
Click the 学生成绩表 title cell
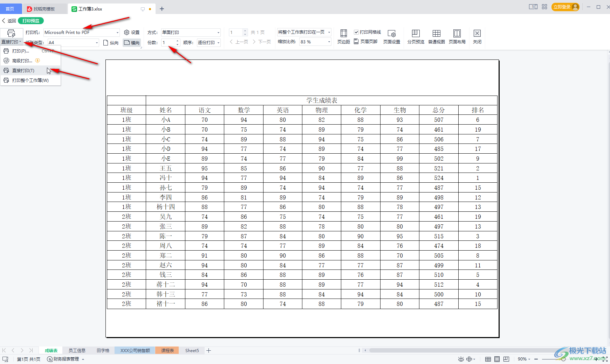pyautogui.click(x=322, y=100)
